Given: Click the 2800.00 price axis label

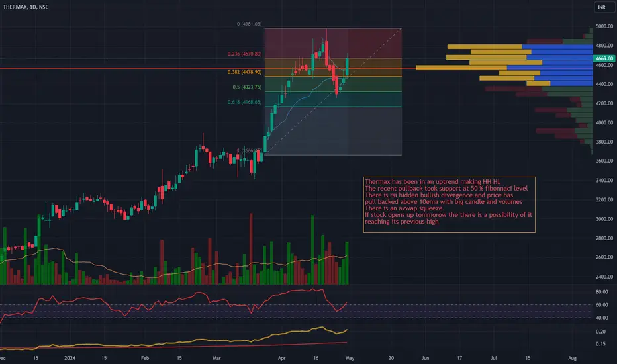Looking at the screenshot, I should point(604,238).
